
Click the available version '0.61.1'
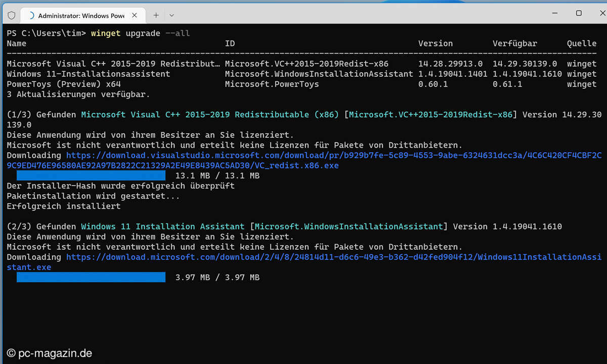click(x=507, y=84)
